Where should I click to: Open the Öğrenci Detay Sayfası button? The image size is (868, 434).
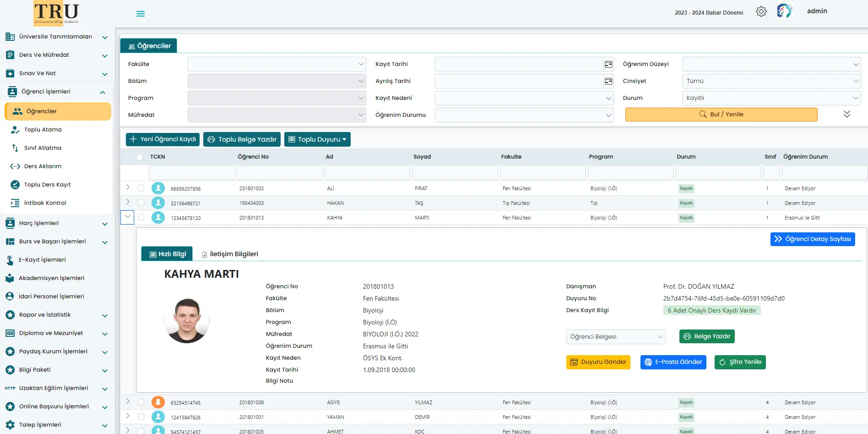pyautogui.click(x=812, y=239)
